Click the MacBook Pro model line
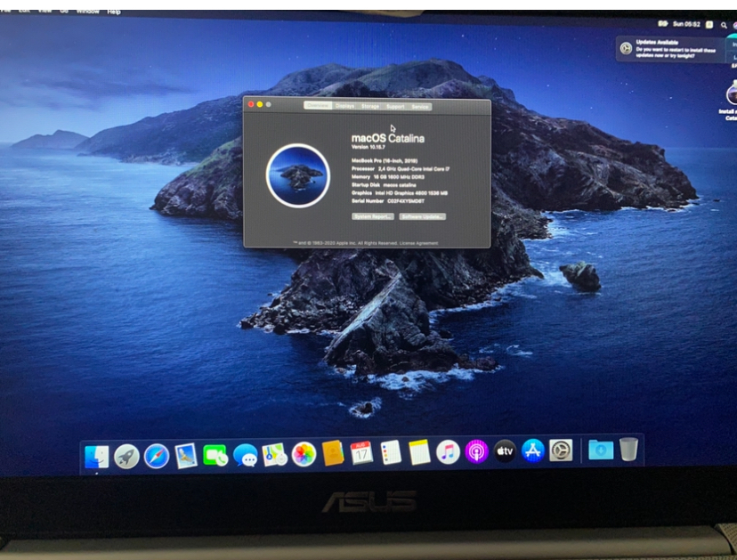Viewport: 737px width, 560px height. [385, 161]
